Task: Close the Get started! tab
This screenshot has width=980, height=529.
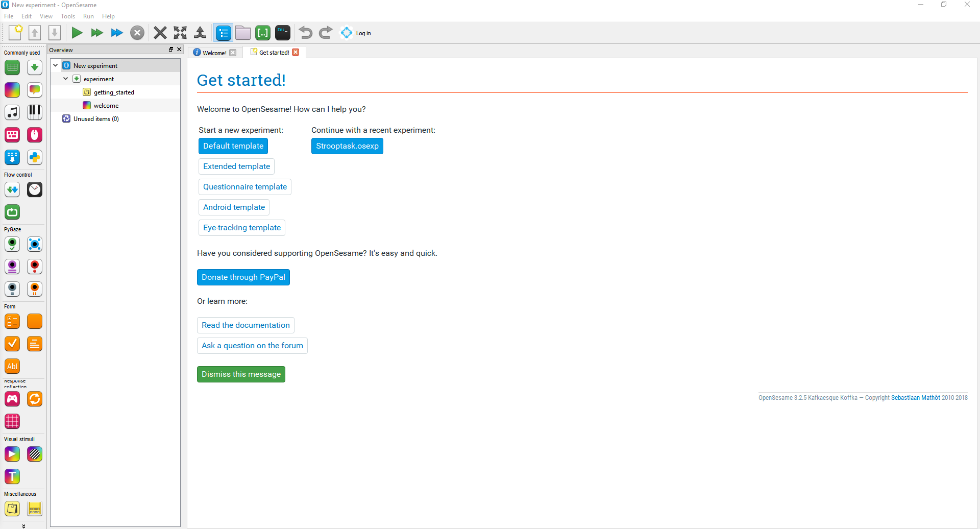Action: [296, 52]
